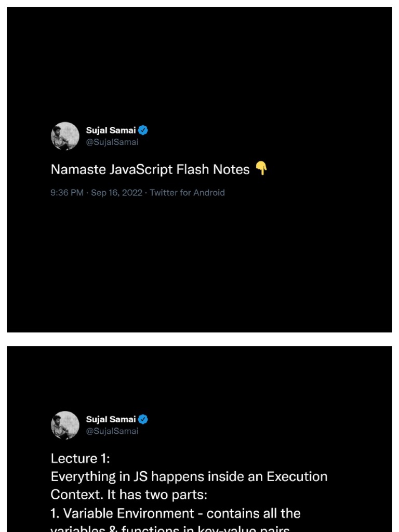The image size is (399, 532).
Task: Click the verified badge in the first tweet
Action: pos(143,130)
